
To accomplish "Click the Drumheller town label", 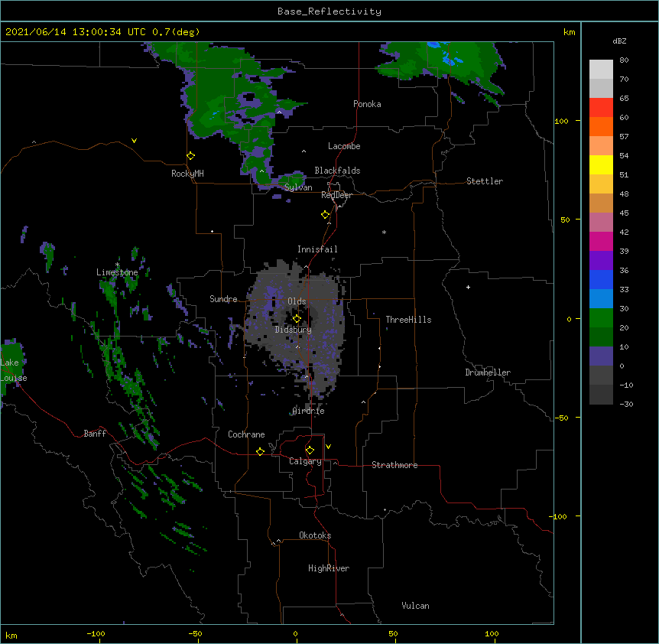I will pyautogui.click(x=488, y=372).
